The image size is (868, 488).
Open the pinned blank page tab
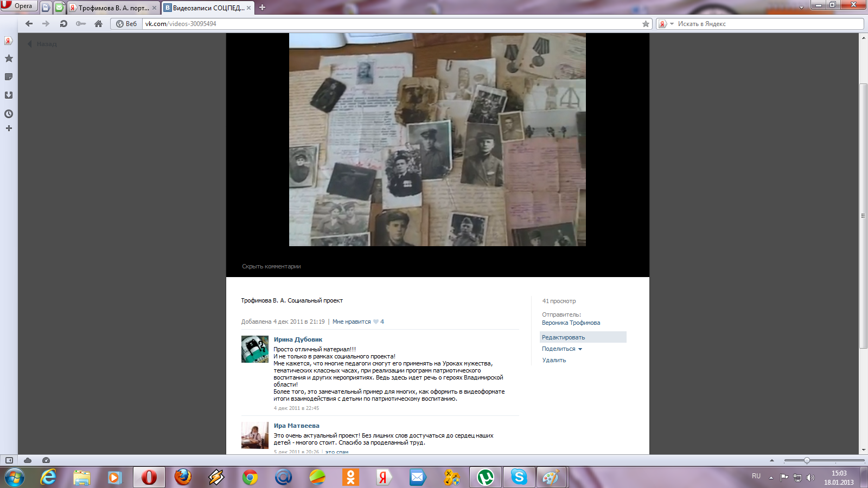46,8
